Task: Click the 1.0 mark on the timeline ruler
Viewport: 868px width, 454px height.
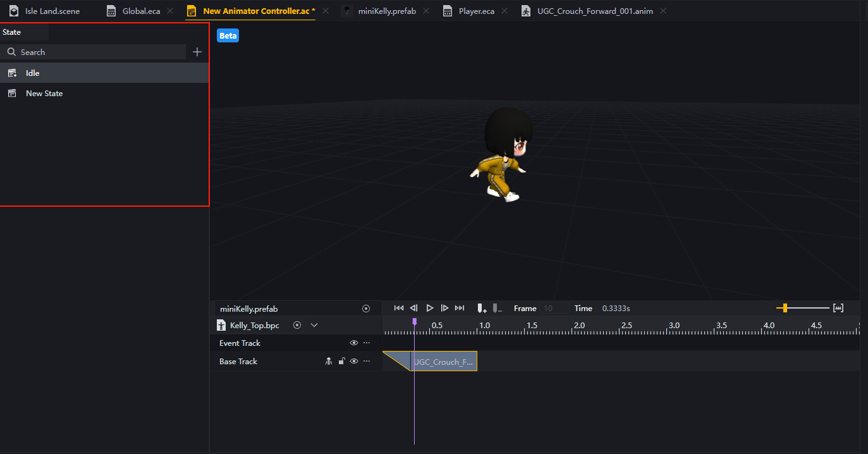Action: point(484,325)
